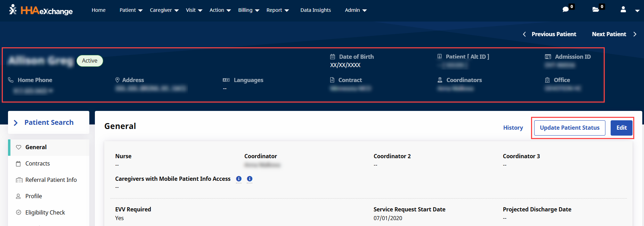The height and width of the screenshot is (226, 644).
Task: Select Contracts in the sidebar
Action: pyautogui.click(x=38, y=163)
